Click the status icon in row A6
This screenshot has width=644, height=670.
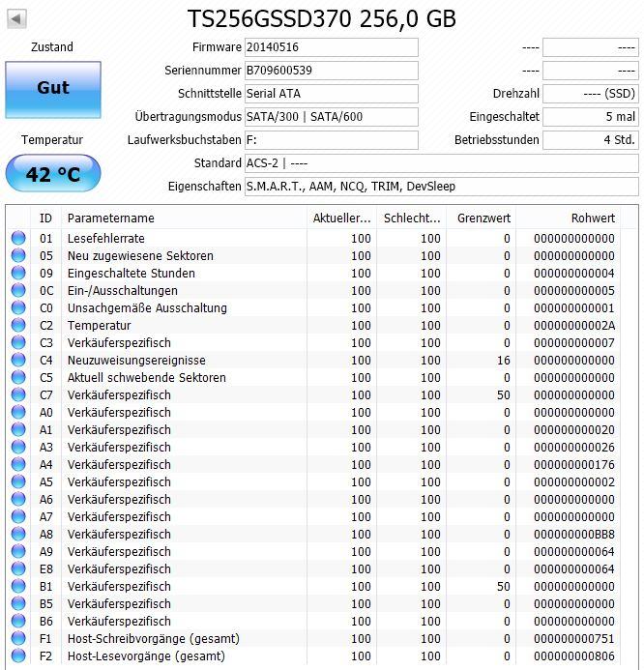click(x=18, y=499)
